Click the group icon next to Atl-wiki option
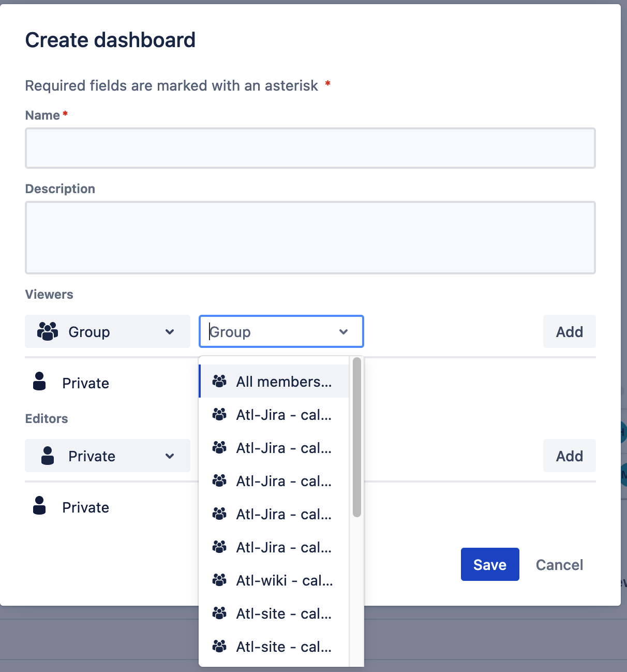The image size is (627, 672). (x=219, y=580)
